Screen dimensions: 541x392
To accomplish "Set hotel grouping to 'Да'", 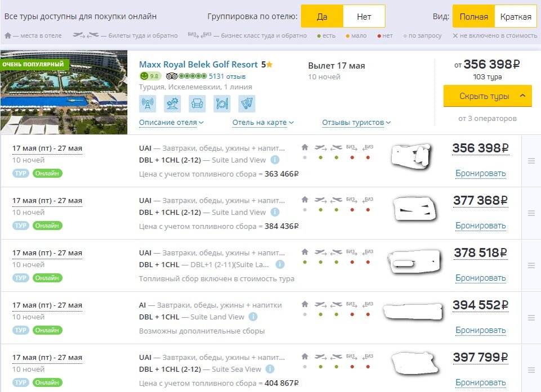I will (x=322, y=16).
